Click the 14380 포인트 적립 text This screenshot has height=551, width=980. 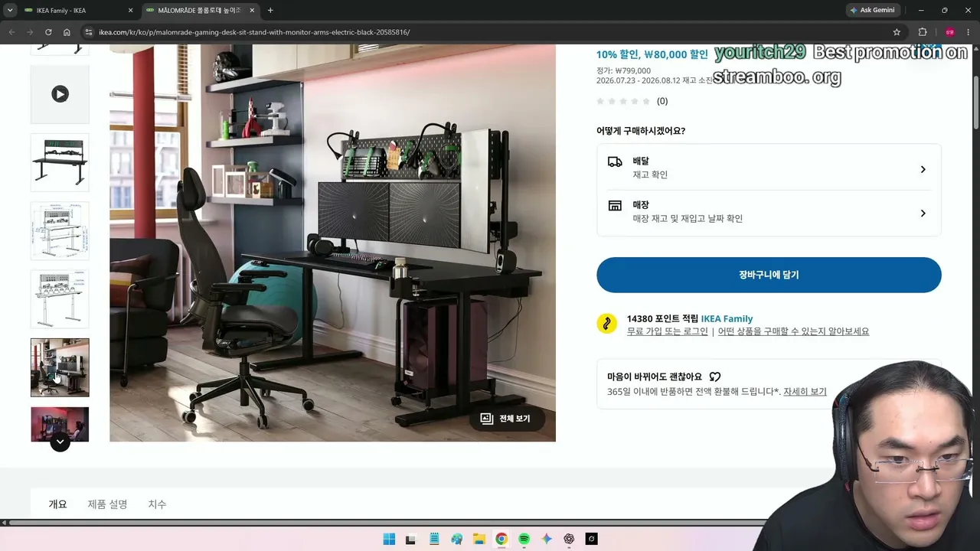(x=662, y=318)
